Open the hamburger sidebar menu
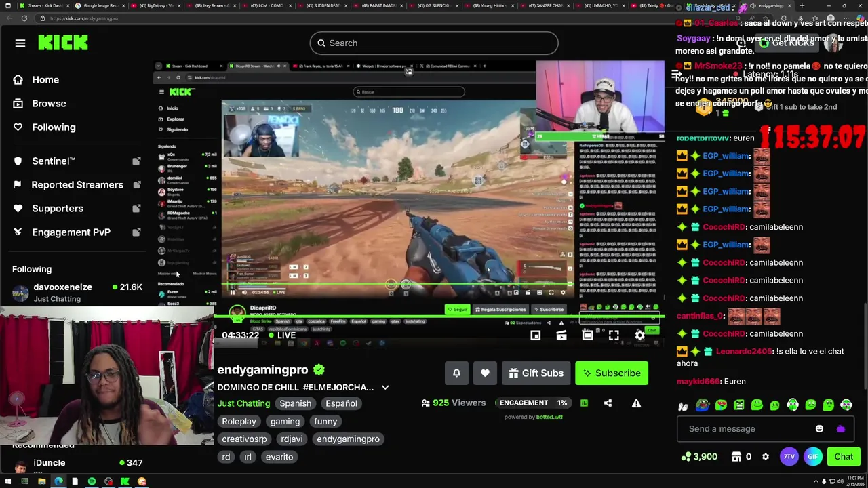868x488 pixels. point(20,43)
